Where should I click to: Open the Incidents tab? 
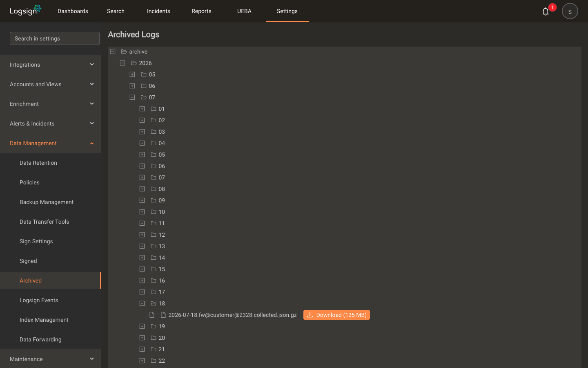(x=158, y=11)
